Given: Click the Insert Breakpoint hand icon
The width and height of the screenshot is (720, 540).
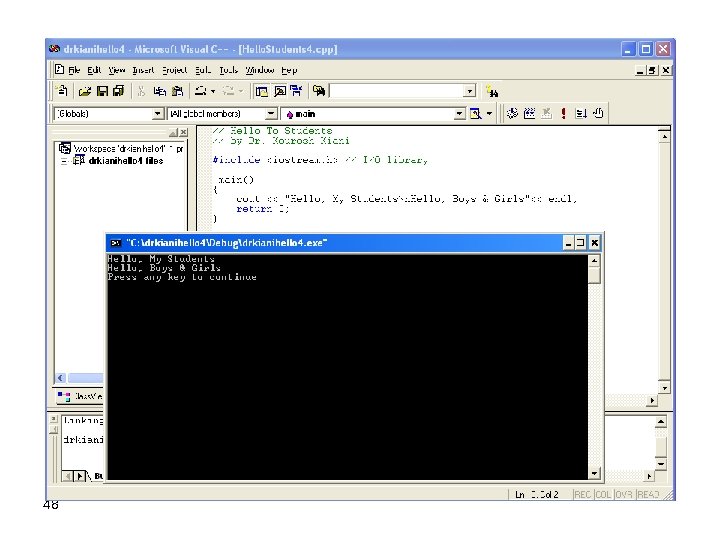Looking at the screenshot, I should point(598,113).
